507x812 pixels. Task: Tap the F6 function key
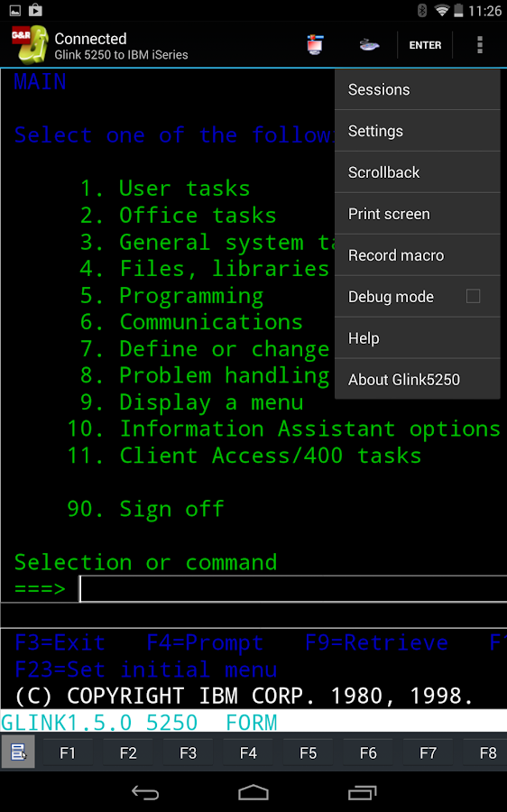pyautogui.click(x=368, y=752)
